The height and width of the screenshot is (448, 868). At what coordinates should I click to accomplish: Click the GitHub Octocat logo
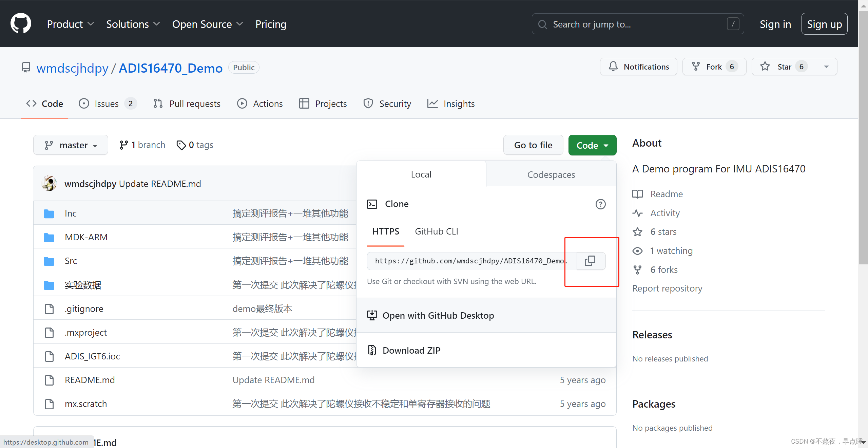[x=21, y=24]
